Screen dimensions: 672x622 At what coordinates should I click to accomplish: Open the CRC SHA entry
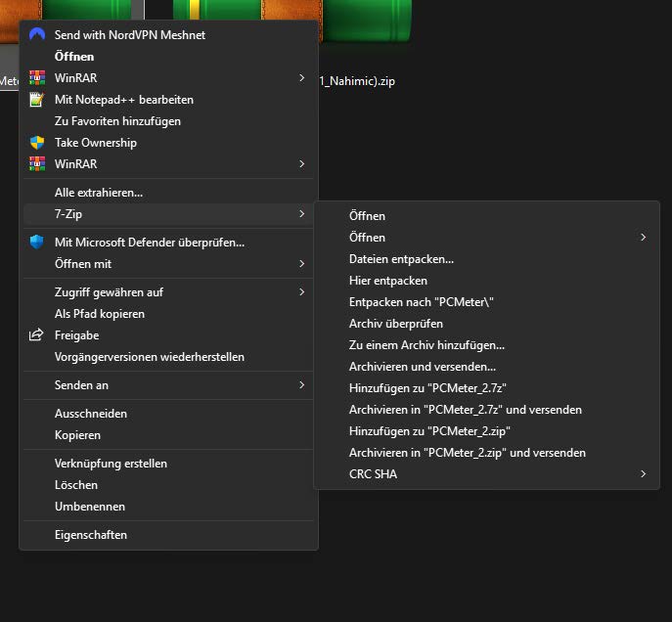pyautogui.click(x=487, y=473)
